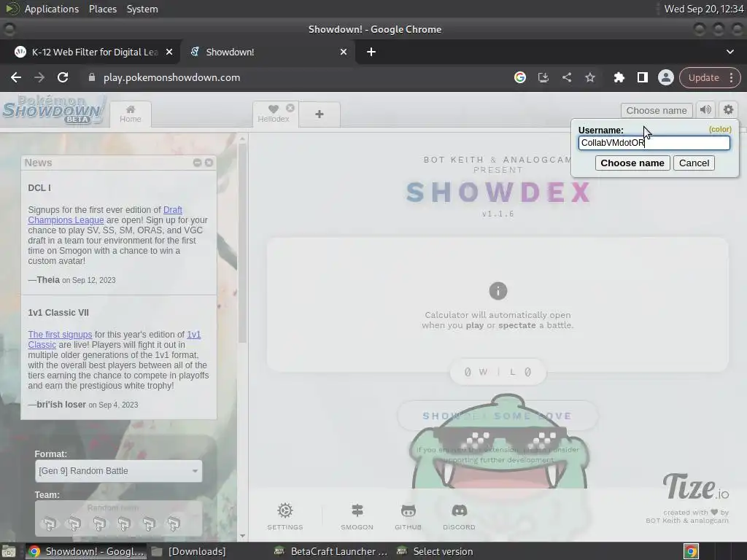Open the Chrome profile avatar

[x=665, y=77]
